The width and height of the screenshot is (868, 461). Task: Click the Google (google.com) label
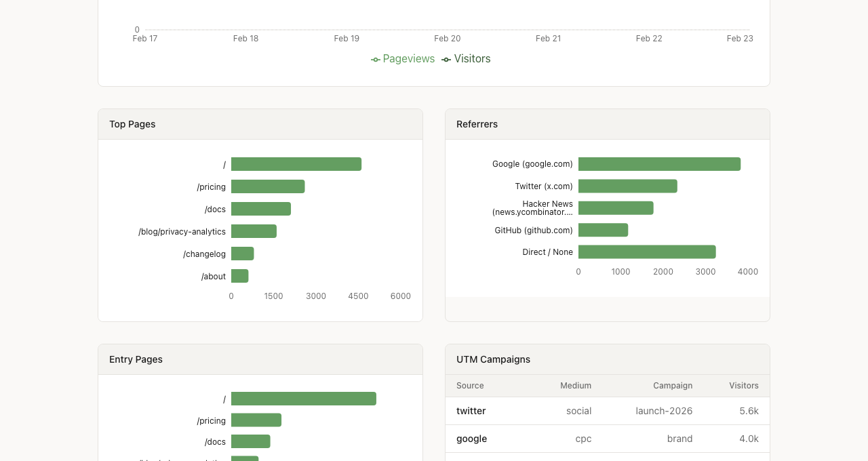point(532,164)
